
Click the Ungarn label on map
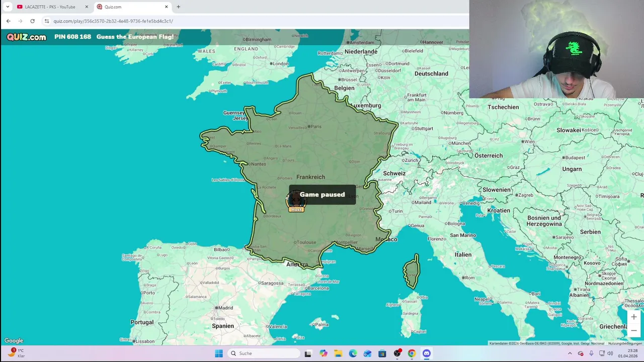572,169
